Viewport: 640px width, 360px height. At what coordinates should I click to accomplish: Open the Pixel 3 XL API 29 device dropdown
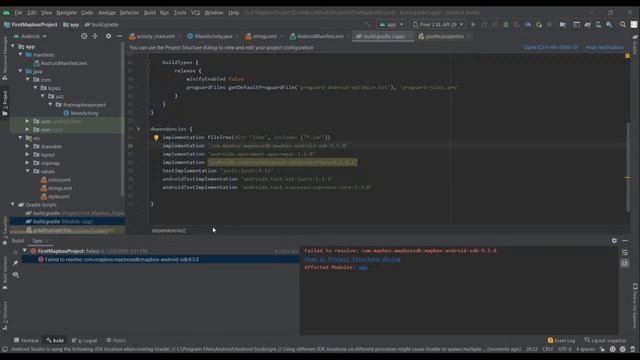(x=438, y=24)
